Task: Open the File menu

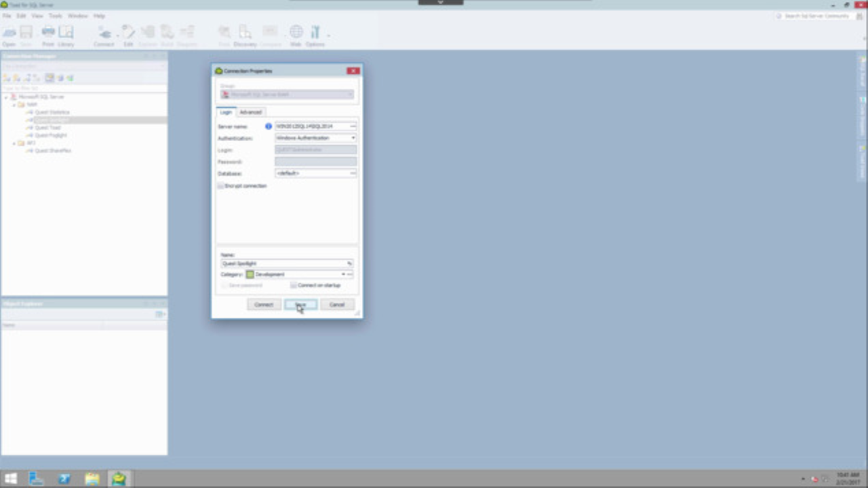Action: (7, 16)
